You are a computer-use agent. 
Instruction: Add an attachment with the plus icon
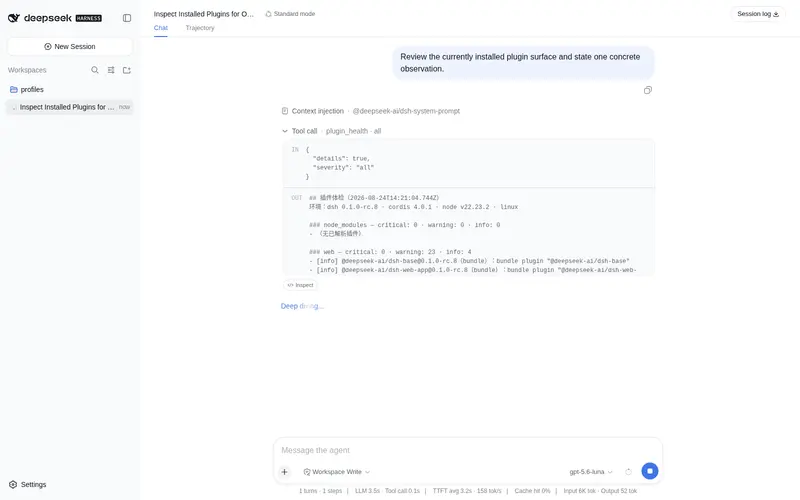285,472
